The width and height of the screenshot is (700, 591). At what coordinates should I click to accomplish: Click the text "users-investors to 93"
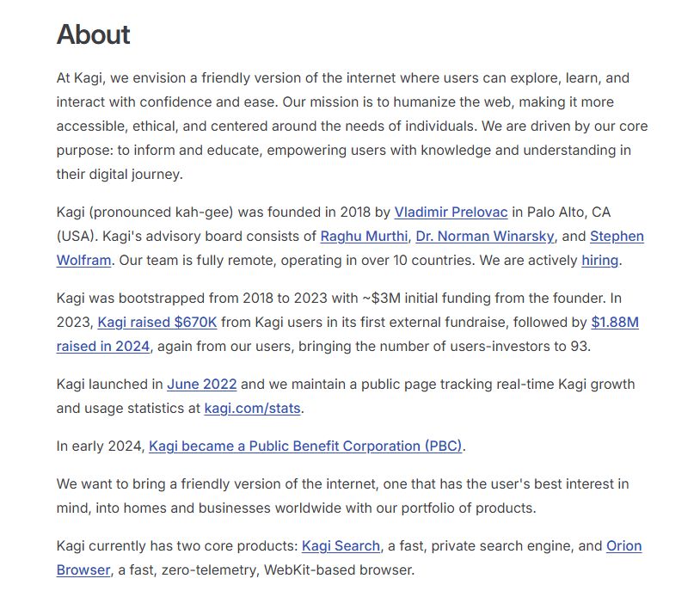[519, 346]
